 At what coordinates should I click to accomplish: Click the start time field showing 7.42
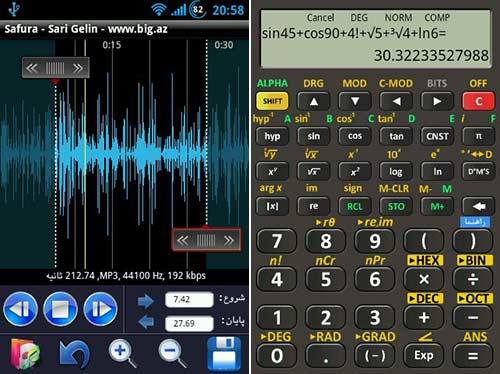[x=189, y=299]
